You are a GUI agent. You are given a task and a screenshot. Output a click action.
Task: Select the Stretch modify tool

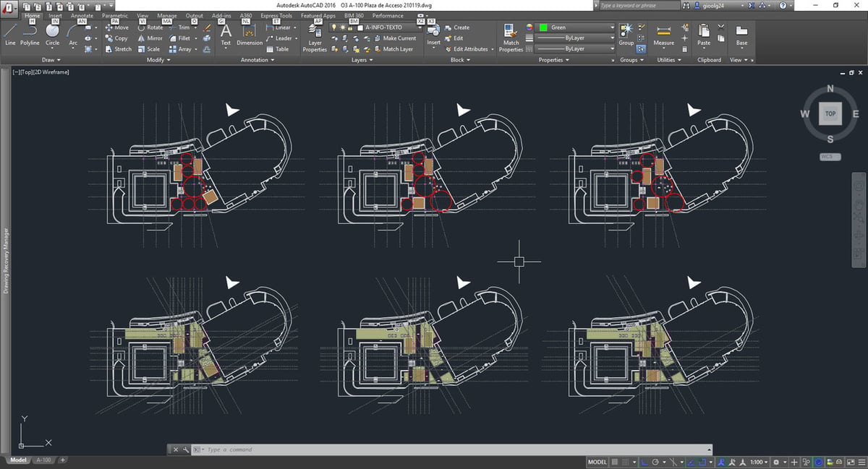pos(120,48)
